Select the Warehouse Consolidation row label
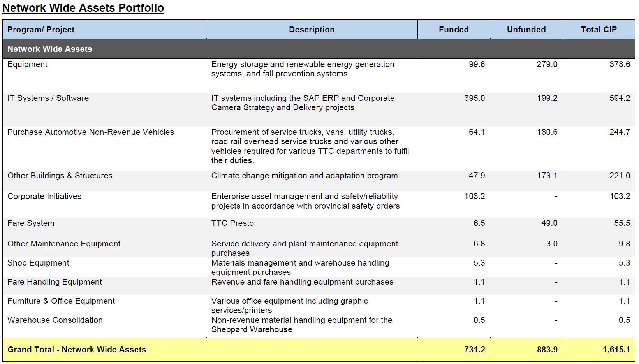The width and height of the screenshot is (639, 364). coord(55,320)
